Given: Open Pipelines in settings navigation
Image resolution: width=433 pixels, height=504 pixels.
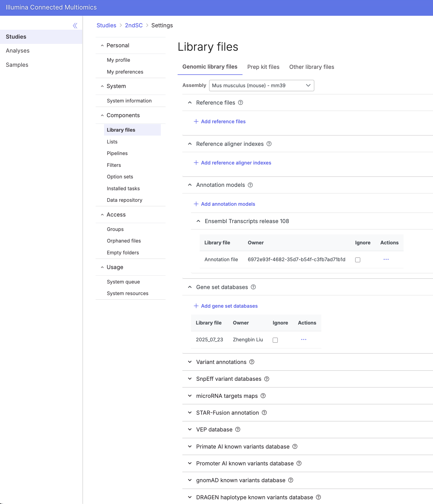Looking at the screenshot, I should coord(117,153).
